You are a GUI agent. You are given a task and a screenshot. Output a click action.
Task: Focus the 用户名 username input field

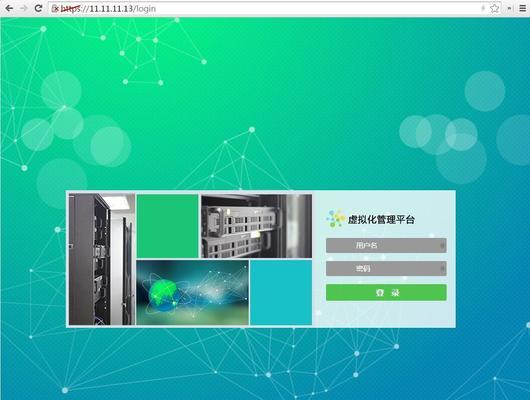(x=386, y=245)
